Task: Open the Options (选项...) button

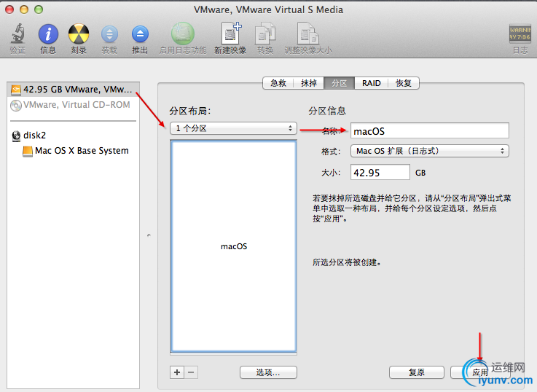Action: [x=268, y=372]
